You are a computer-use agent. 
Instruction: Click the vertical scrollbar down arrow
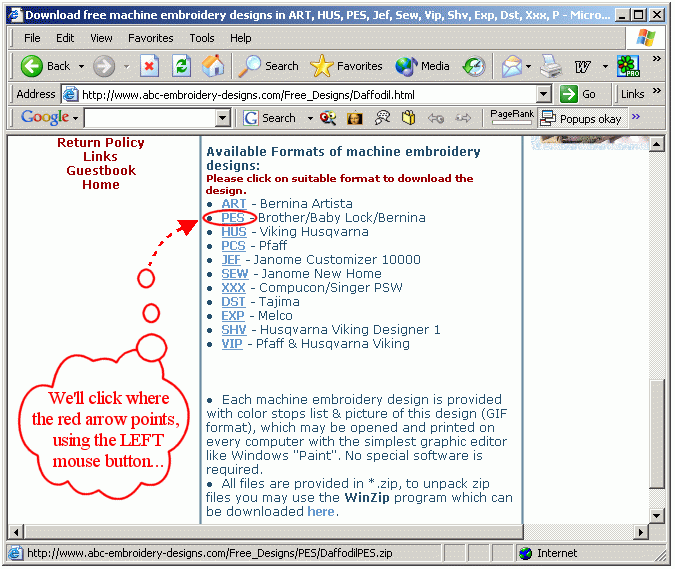point(657,516)
